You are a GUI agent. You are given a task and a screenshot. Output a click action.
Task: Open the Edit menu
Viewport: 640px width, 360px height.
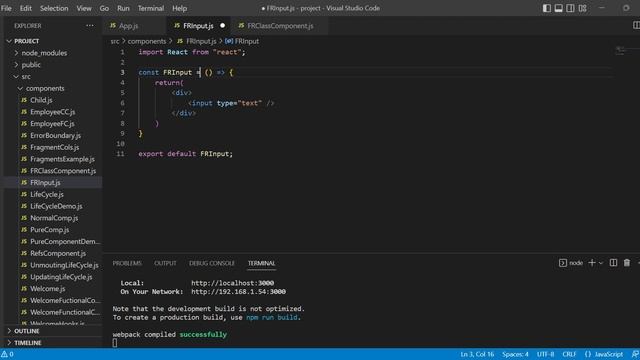coord(26,8)
